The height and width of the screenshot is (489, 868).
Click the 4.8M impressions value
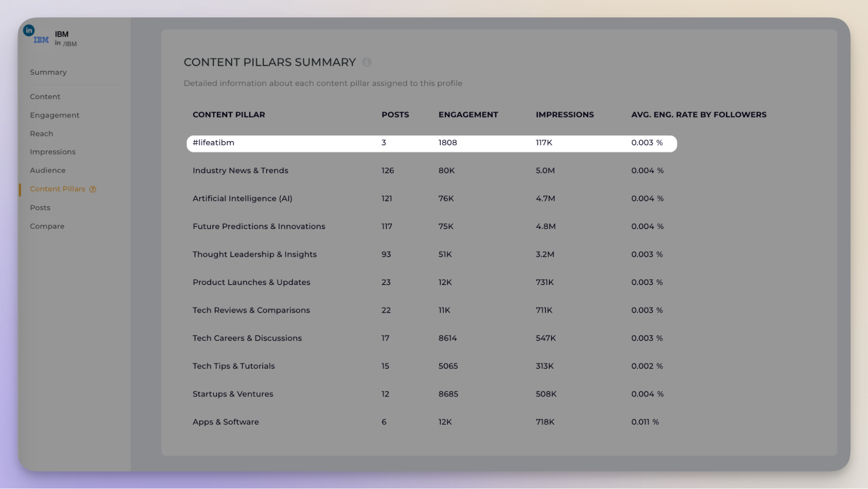pos(545,226)
